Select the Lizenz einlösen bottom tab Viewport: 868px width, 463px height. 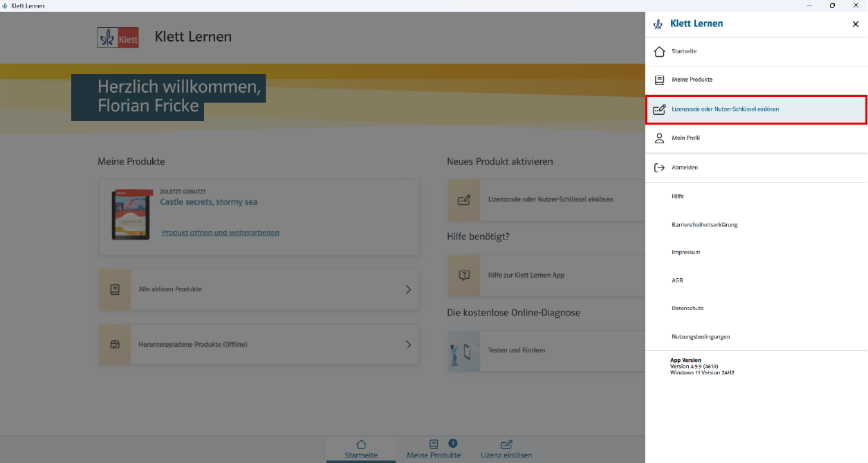[506, 449]
